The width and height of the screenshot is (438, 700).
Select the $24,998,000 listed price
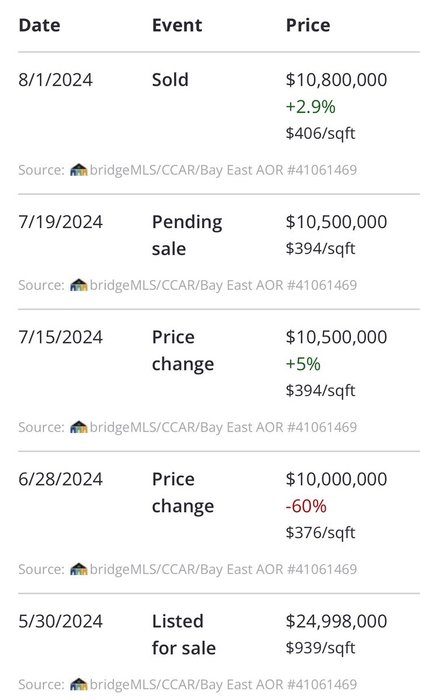tap(336, 621)
